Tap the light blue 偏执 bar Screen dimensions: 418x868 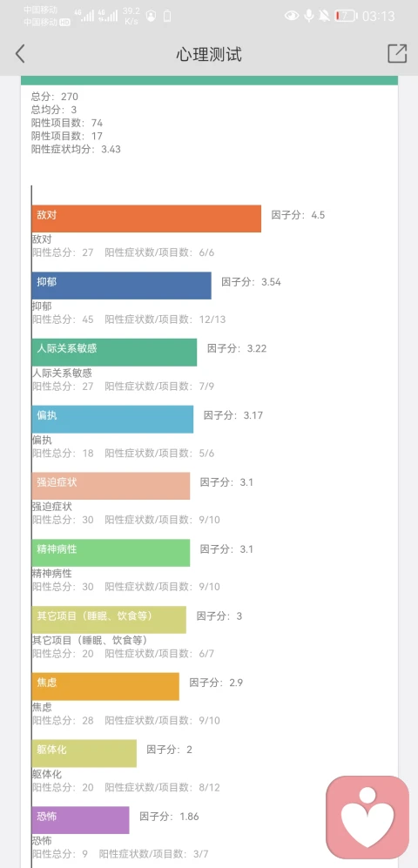click(113, 419)
